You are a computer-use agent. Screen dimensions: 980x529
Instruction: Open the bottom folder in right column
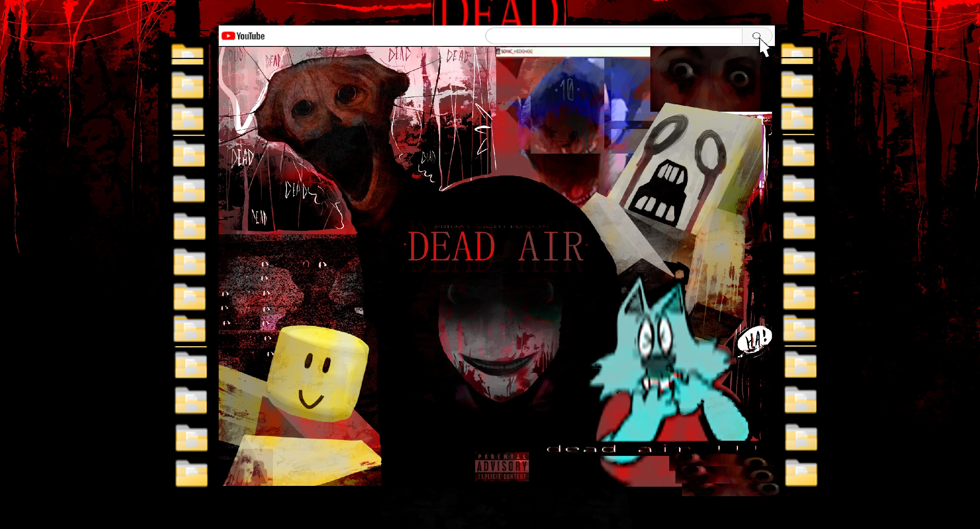801,473
